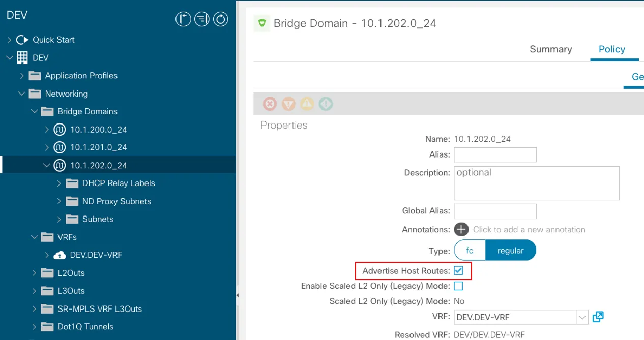Collapse the 10.1.202.0_24 bridge domain node
The height and width of the screenshot is (340, 644).
point(47,165)
